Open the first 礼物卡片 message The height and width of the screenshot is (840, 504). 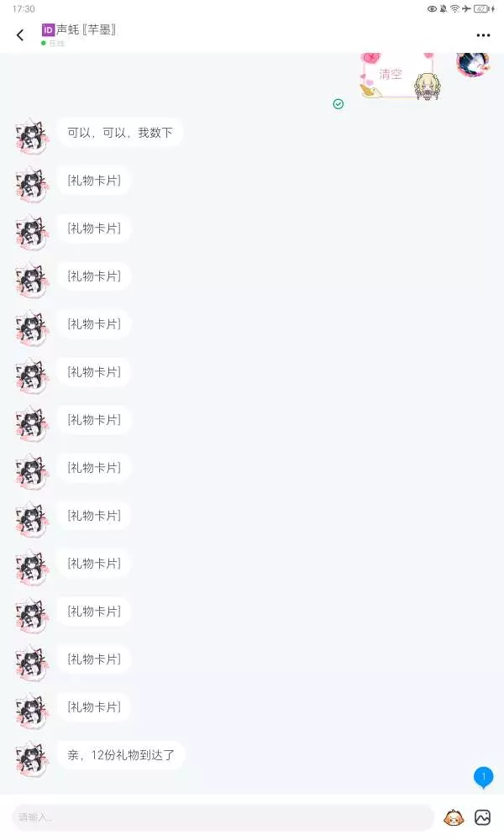(x=94, y=181)
